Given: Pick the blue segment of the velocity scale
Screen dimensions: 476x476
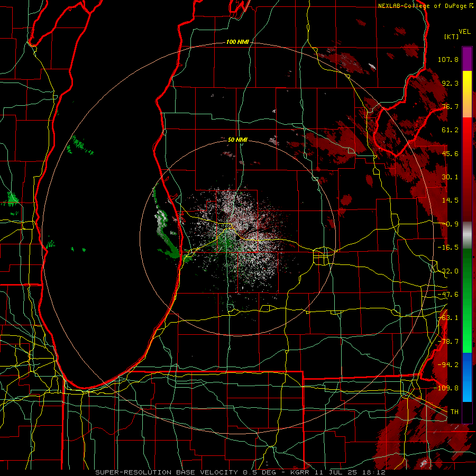Looking at the screenshot, I should point(467,377).
